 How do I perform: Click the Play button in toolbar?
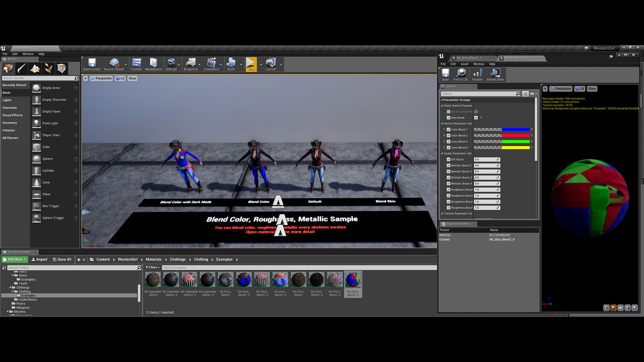point(251,64)
